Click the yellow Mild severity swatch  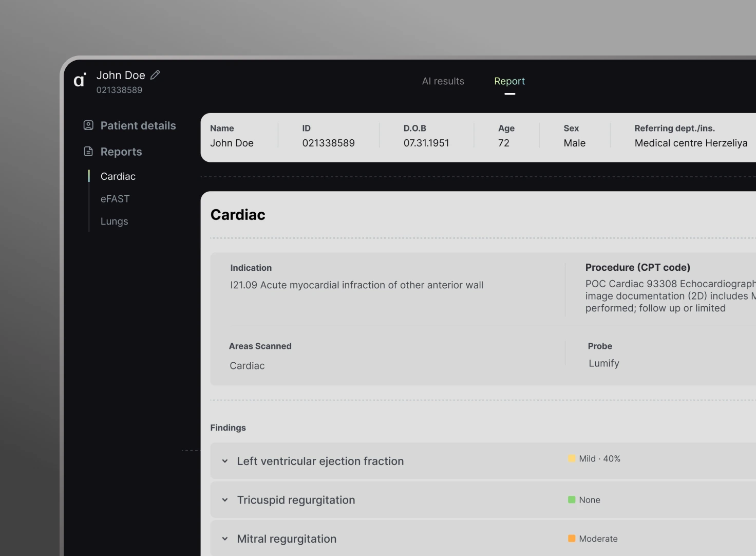pyautogui.click(x=572, y=458)
